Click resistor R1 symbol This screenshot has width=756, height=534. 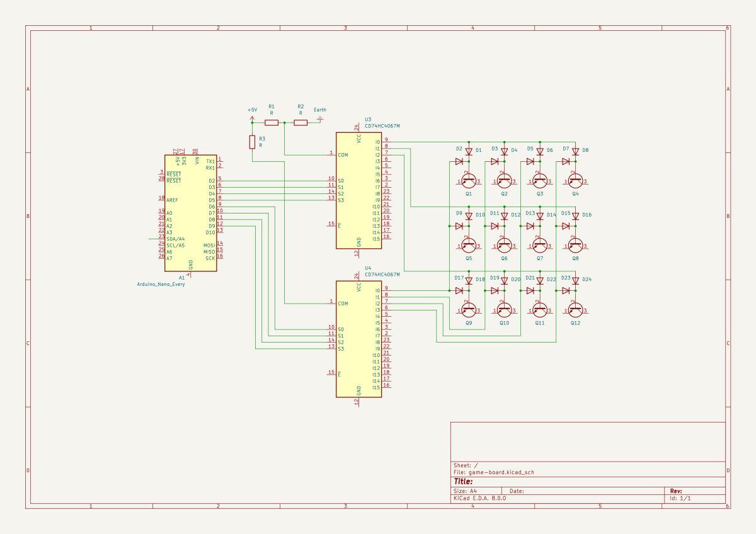tap(272, 122)
